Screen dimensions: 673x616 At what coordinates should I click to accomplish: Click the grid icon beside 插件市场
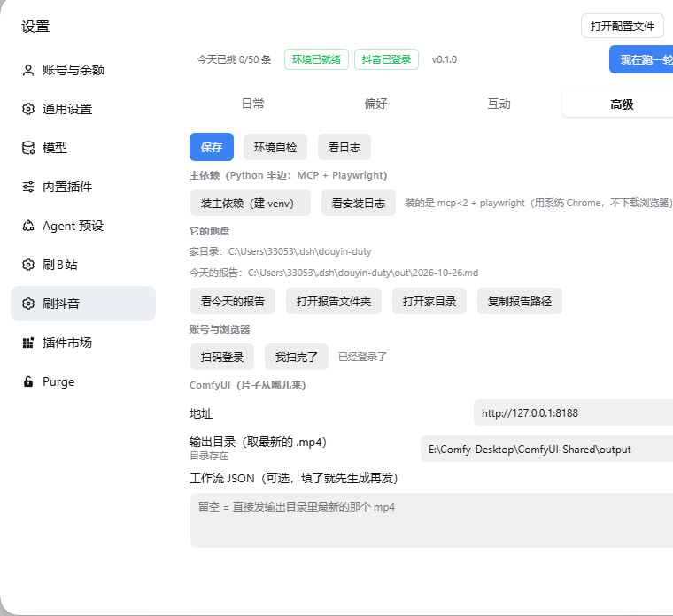[28, 343]
